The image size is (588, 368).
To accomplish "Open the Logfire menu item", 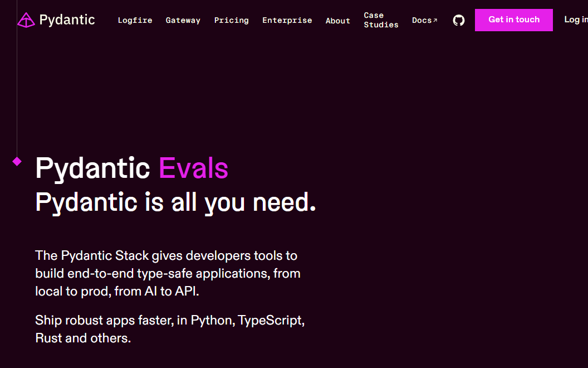I will coord(135,21).
